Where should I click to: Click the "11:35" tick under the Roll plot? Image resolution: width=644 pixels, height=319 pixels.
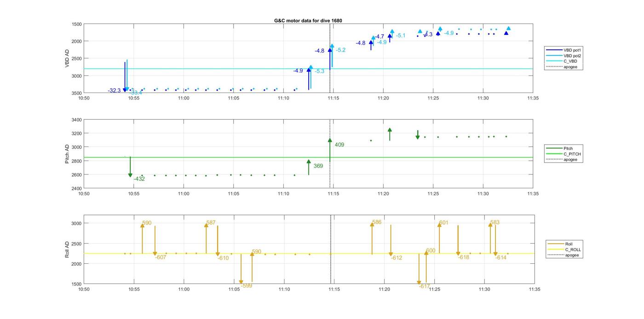coord(535,289)
